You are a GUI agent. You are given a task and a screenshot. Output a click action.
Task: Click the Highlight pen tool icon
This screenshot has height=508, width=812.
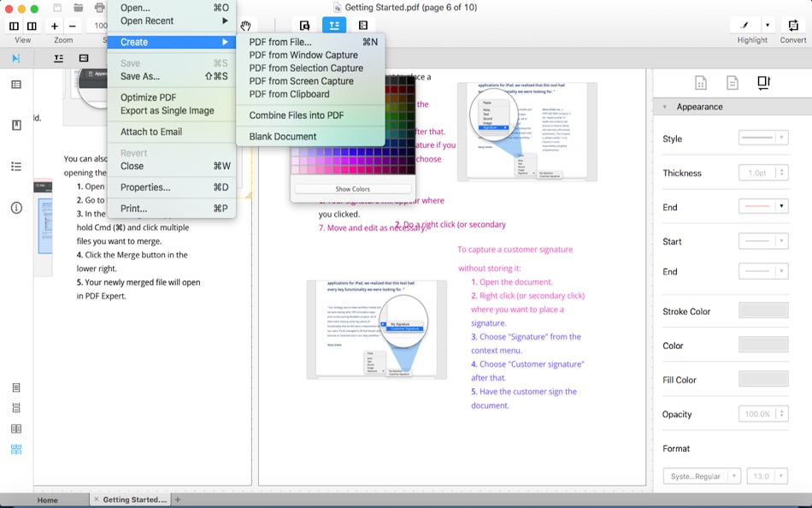coord(744,26)
